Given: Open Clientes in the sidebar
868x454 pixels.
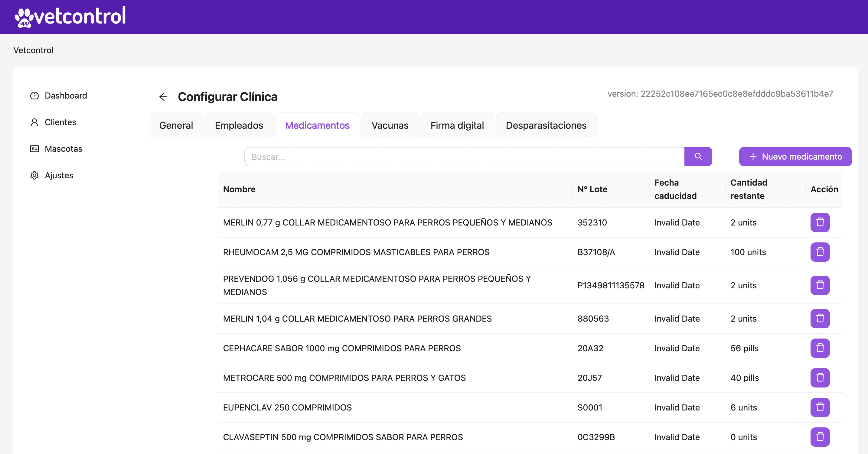Looking at the screenshot, I should [x=53, y=122].
